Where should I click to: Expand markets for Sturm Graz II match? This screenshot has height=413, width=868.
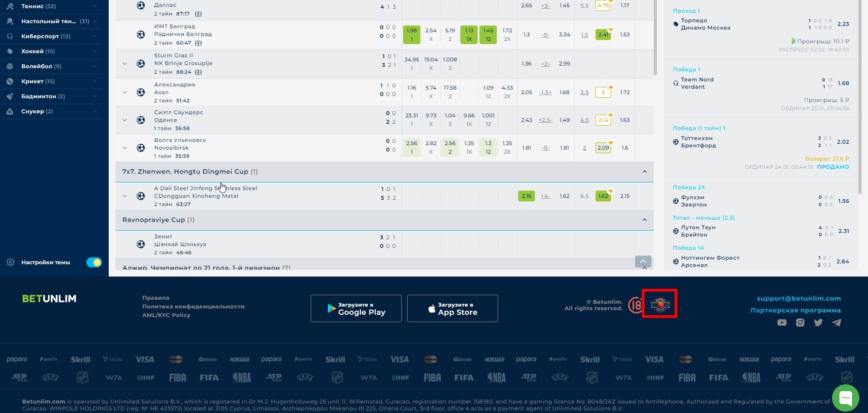125,64
